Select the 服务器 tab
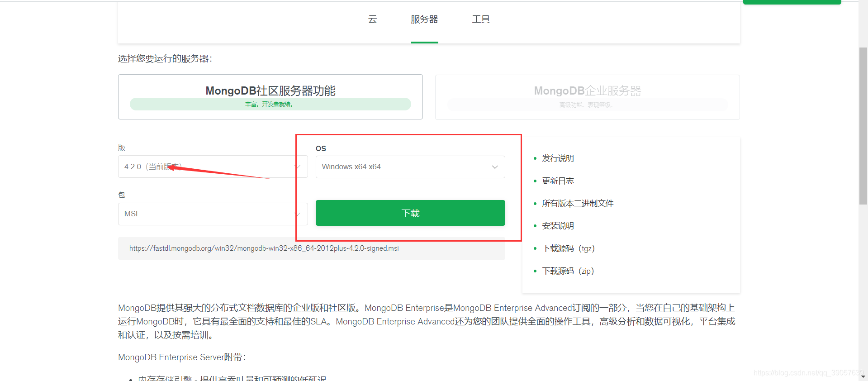 point(424,19)
